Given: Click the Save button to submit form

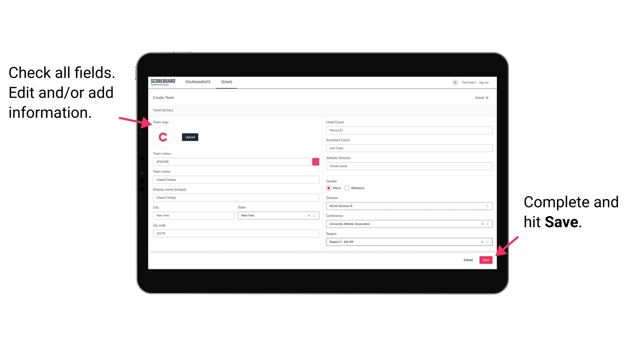Looking at the screenshot, I should [x=485, y=259].
